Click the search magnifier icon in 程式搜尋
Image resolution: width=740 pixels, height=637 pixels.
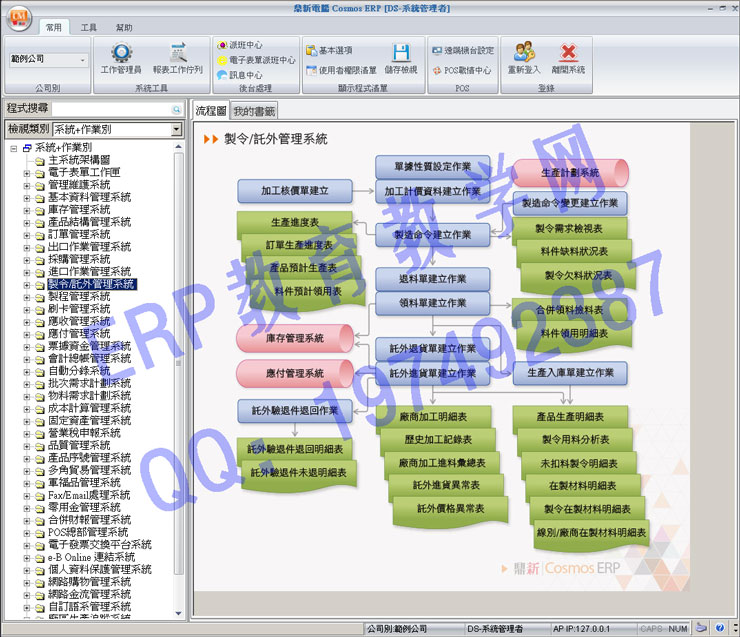tap(177, 109)
